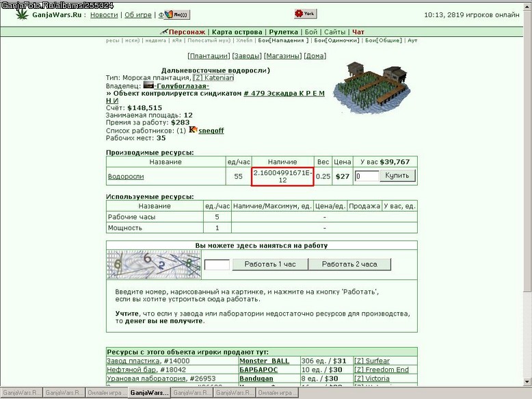This screenshot has height=399, width=532.
Task: Open the [Z] Victoria sector link
Action: tap(372, 379)
